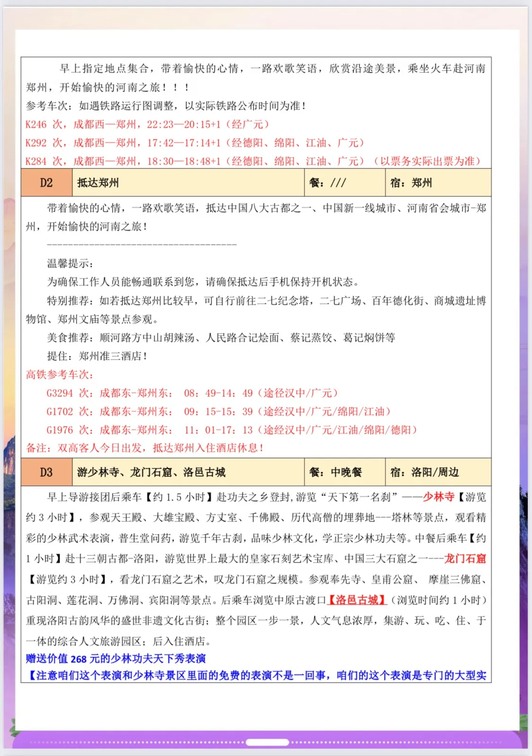
Task: Select the D2 day cell
Action: click(46, 183)
